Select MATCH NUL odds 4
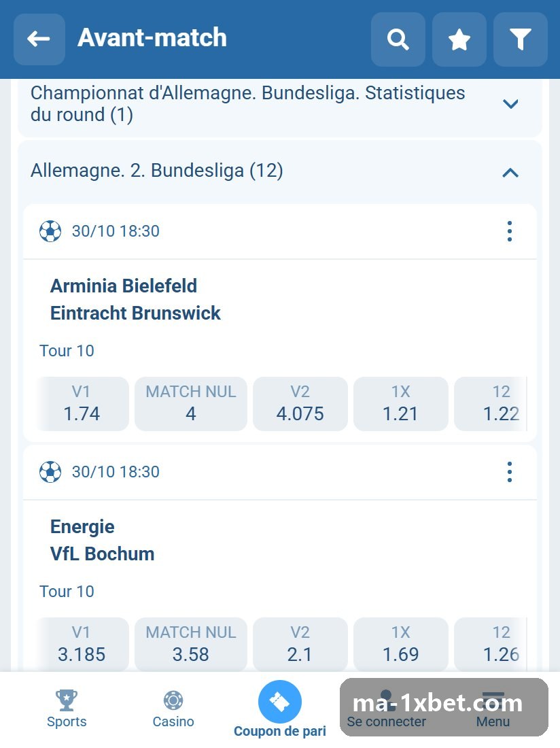 click(x=191, y=403)
